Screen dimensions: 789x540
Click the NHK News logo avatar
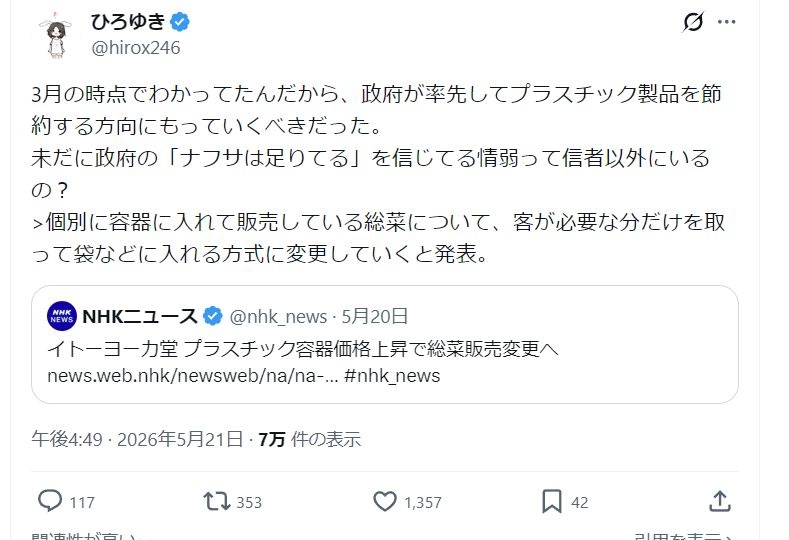[x=61, y=316]
